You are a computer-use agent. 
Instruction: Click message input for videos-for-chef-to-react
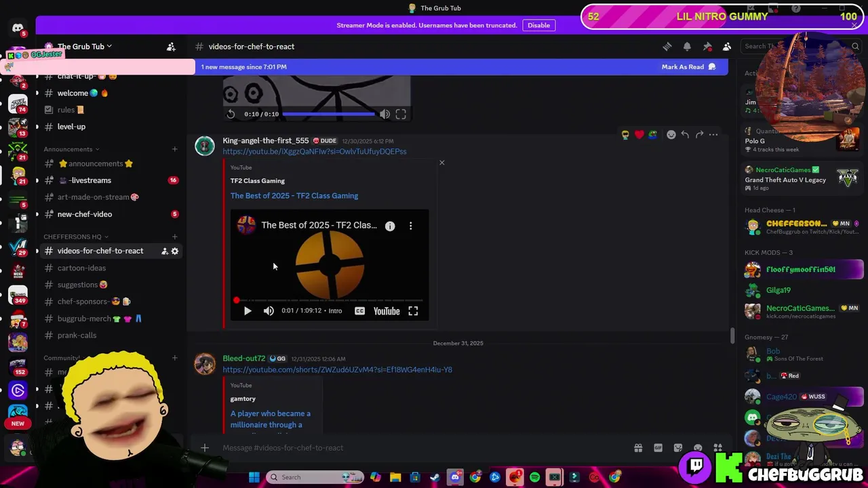[420, 447]
